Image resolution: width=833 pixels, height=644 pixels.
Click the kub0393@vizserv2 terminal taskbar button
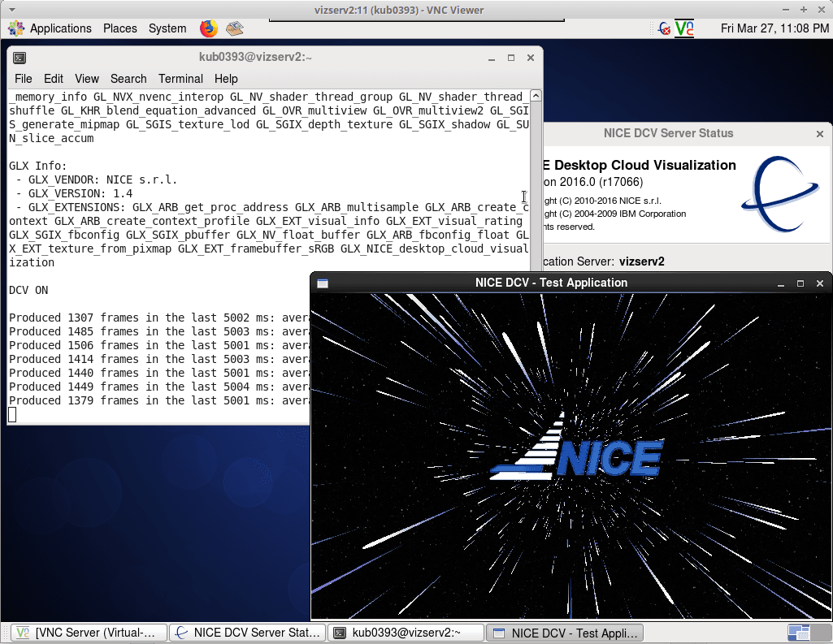[x=406, y=633]
